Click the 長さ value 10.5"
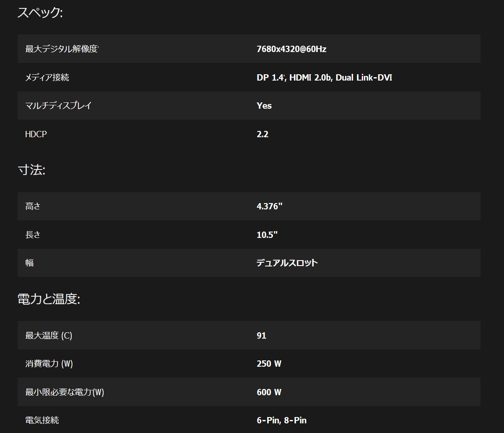504x433 pixels. pyautogui.click(x=267, y=235)
